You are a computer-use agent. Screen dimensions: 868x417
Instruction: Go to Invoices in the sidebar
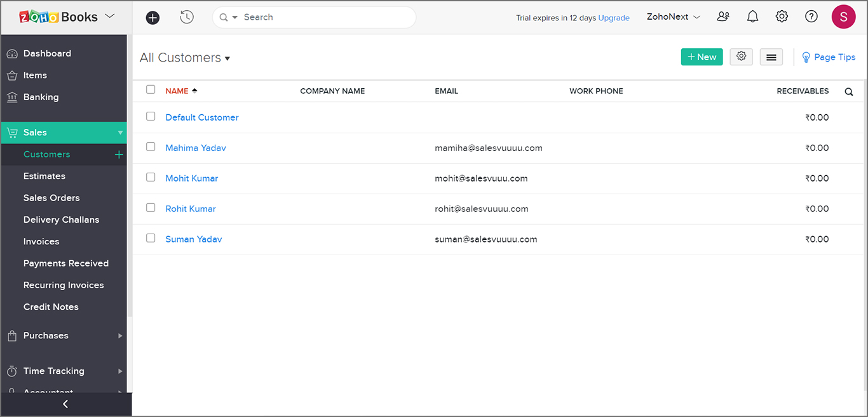pos(41,241)
